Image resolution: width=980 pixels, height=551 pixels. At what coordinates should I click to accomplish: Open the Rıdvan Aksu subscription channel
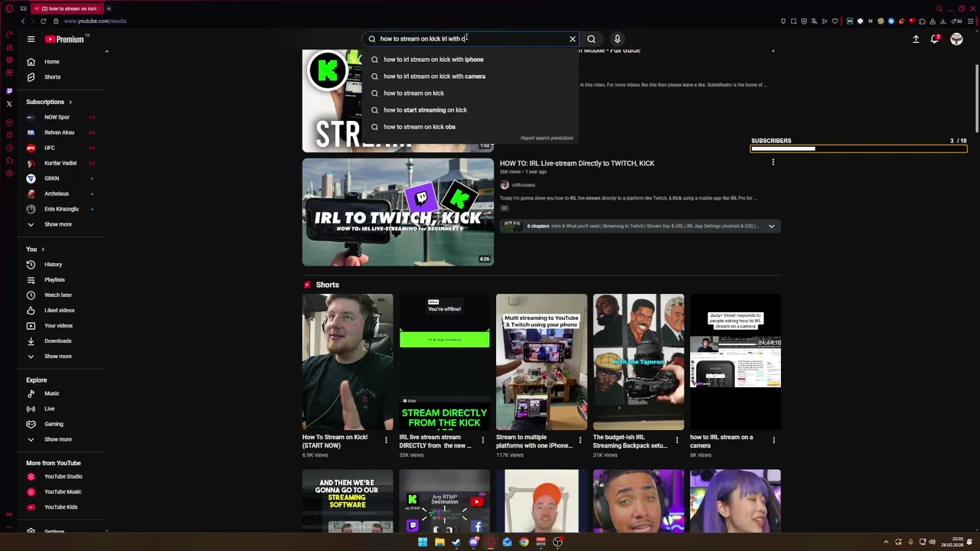(60, 132)
